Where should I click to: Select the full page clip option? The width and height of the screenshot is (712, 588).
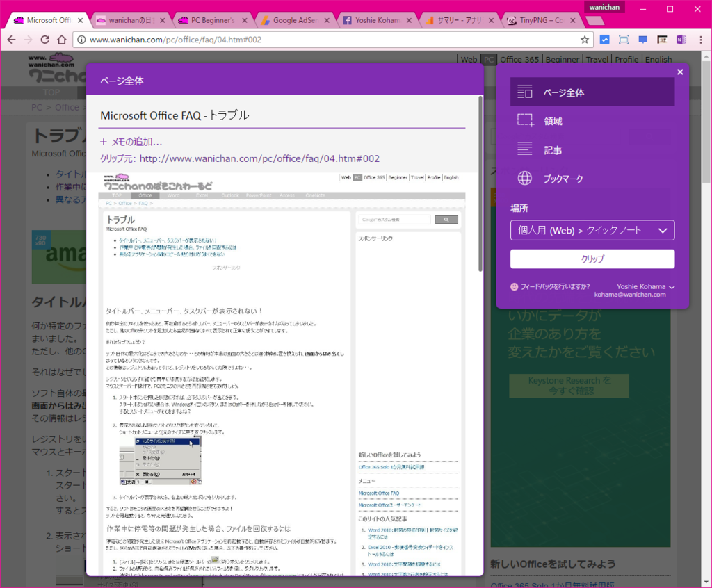click(x=592, y=92)
